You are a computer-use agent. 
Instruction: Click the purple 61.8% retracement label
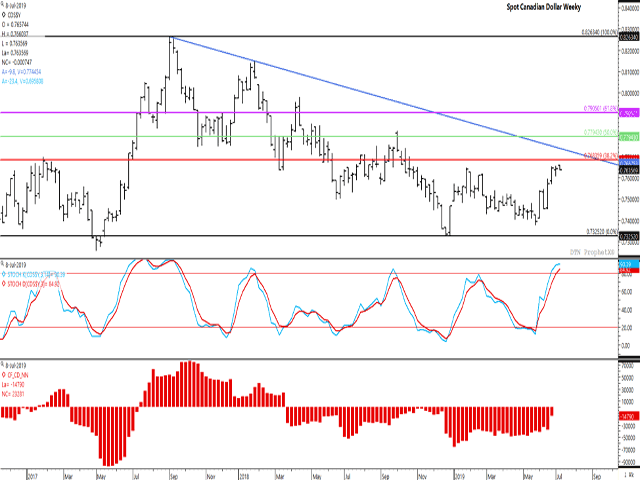601,109
